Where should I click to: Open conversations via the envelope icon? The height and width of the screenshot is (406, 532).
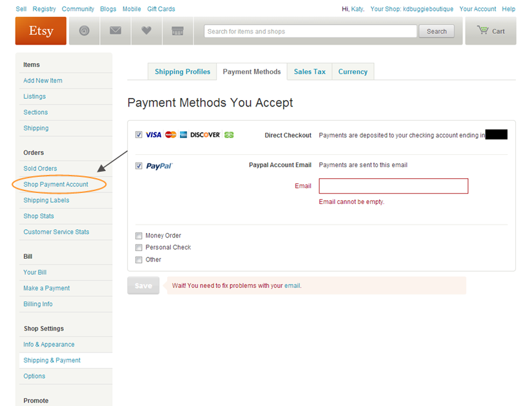[115, 31]
